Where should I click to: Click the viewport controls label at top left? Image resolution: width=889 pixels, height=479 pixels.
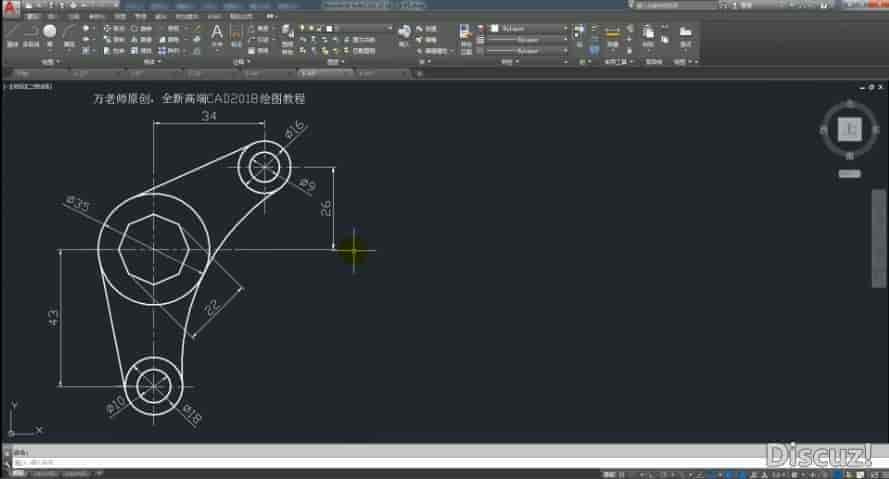click(28, 87)
